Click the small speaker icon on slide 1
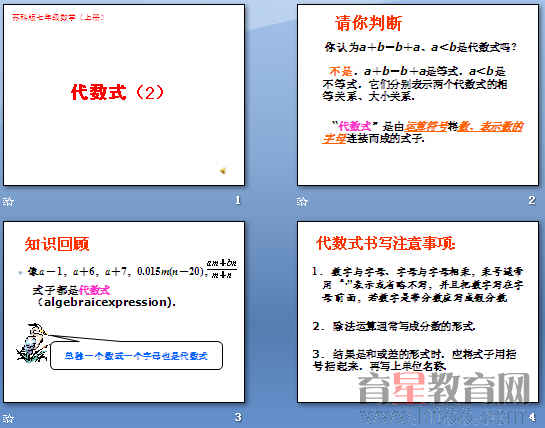Image resolution: width=545 pixels, height=428 pixels. pos(223,170)
